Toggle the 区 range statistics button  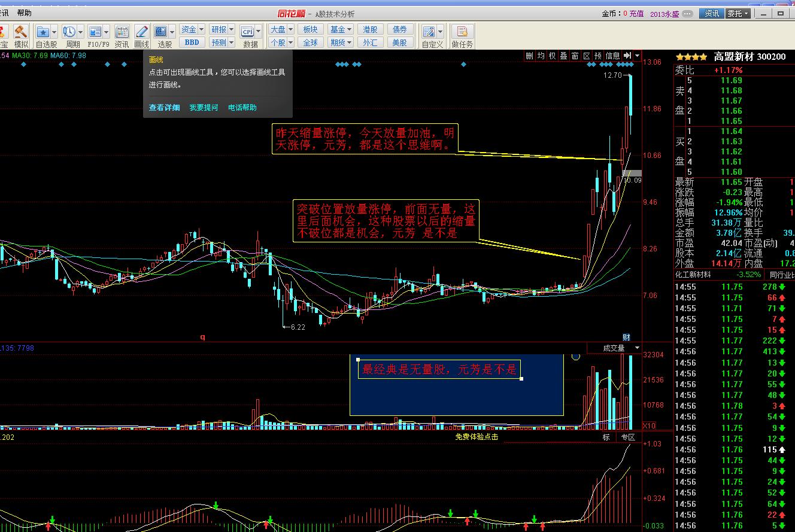point(587,56)
